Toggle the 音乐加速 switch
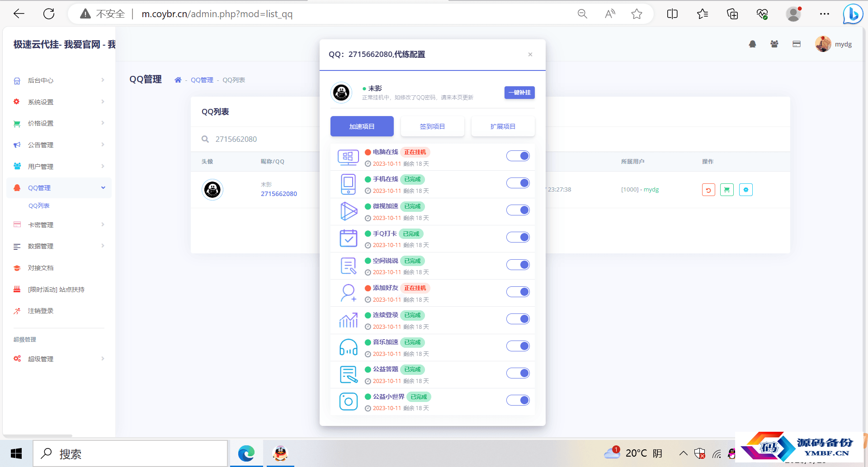The width and height of the screenshot is (868, 467). coord(518,346)
